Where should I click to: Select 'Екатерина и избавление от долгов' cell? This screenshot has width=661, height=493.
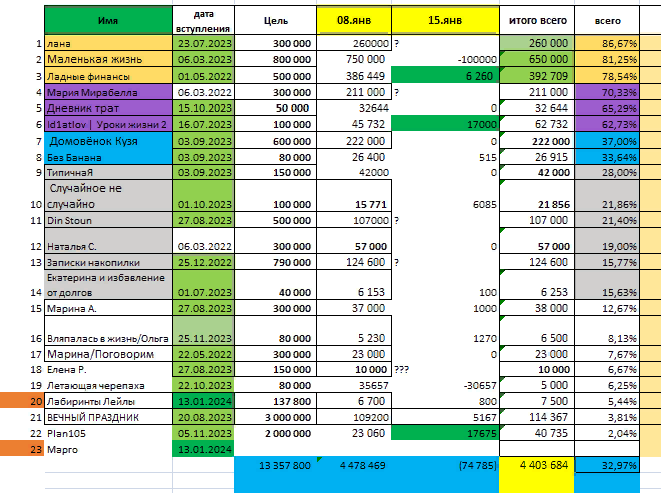(108, 285)
